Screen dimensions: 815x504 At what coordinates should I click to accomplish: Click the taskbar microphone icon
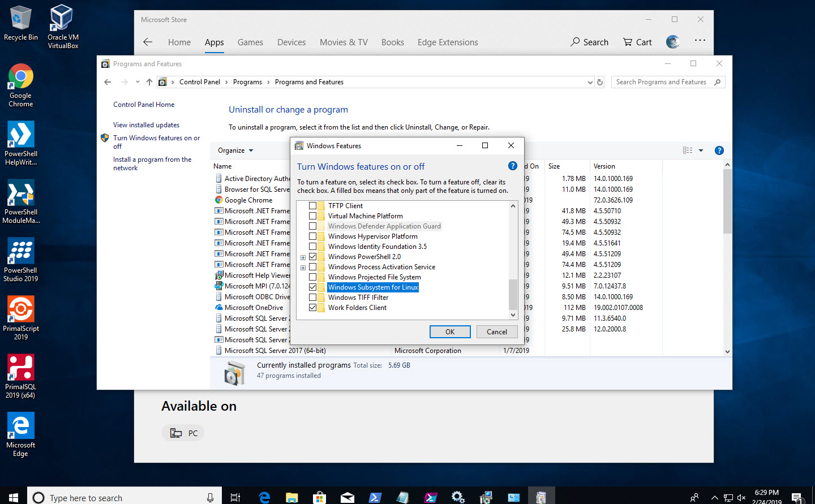[210, 498]
